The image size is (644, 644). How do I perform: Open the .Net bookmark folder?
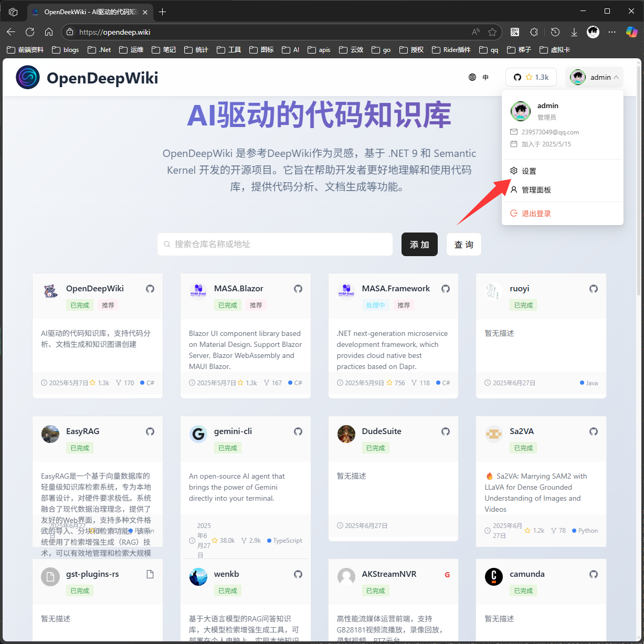pyautogui.click(x=99, y=50)
